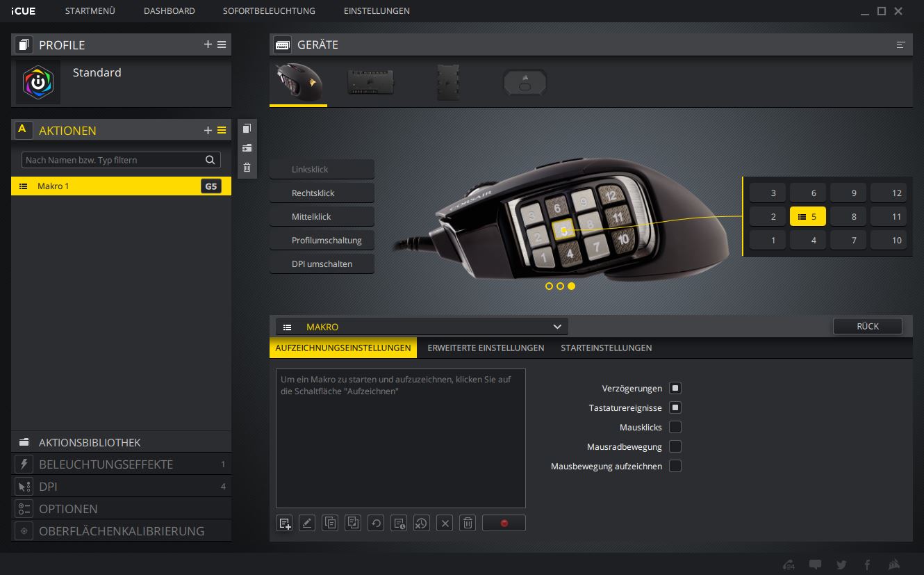The height and width of the screenshot is (575, 924).
Task: Expand the Optionen section
Action: tap(121, 509)
